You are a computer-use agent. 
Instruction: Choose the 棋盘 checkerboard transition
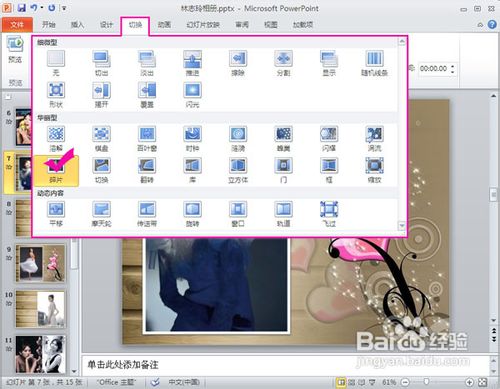(101, 139)
